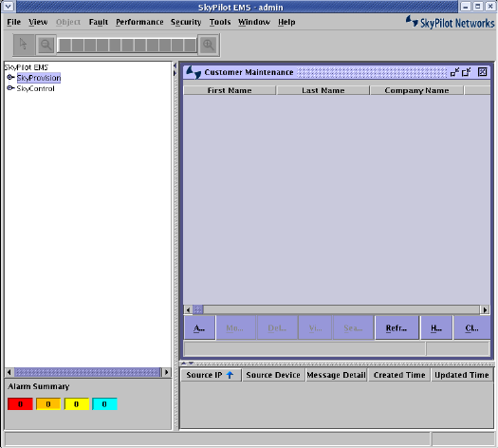Select the pointer arrow tool in toolbar

23,45
